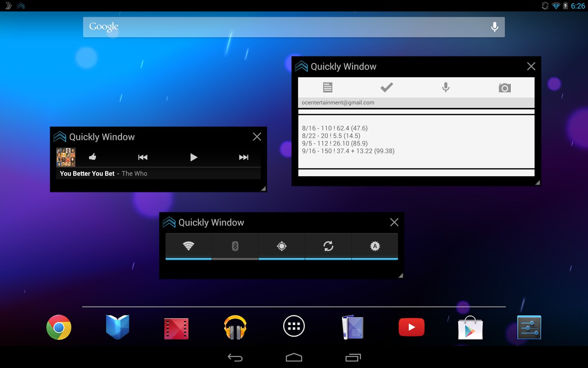Toggle Wi-Fi in power control widget
Image resolution: width=588 pixels, height=368 pixels.
188,246
